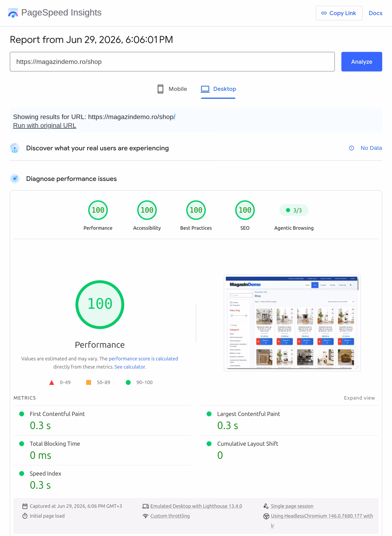Click the green dot beside Total Blocking Time
Image resolution: width=392 pixels, height=536 pixels.
pos(22,444)
